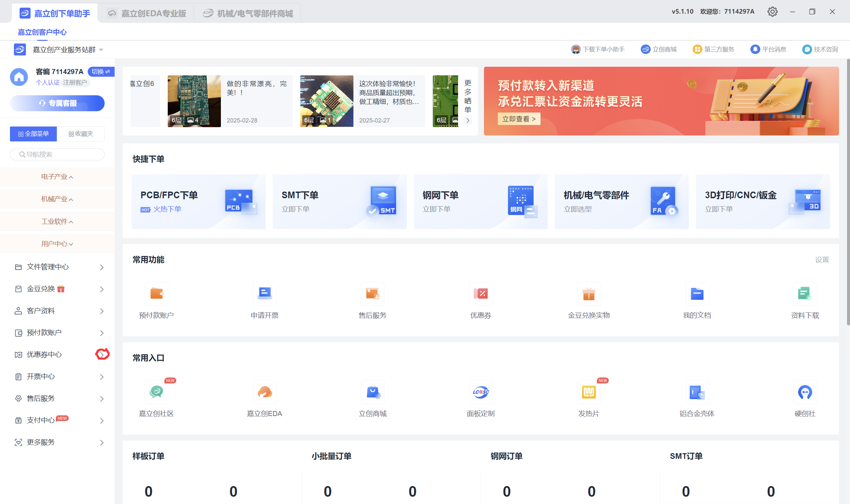Open the 面板定制 LCSC icon
Viewport: 850px width, 504px height.
tap(480, 392)
